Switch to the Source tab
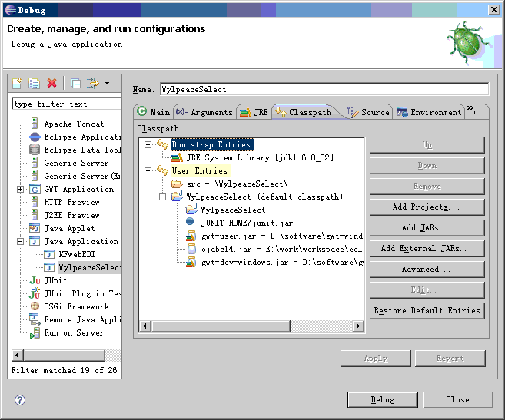Screen dimensions: 505x420 click(368, 112)
